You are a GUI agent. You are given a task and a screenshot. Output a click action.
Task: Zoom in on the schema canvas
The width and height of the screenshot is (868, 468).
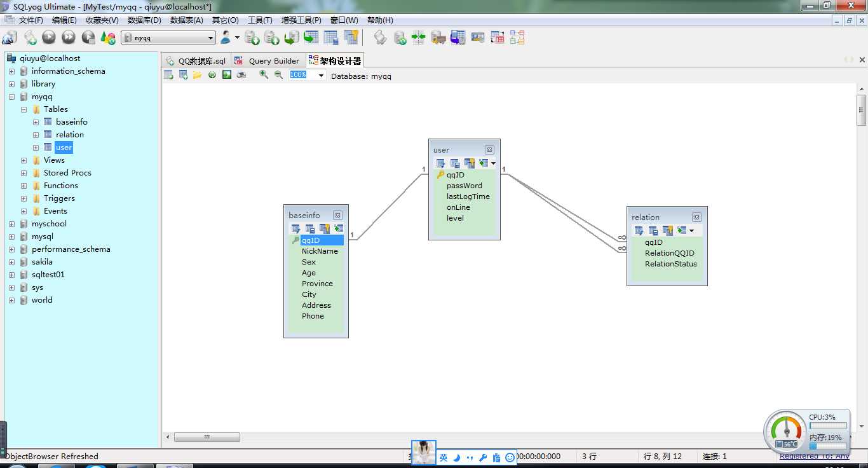264,75
